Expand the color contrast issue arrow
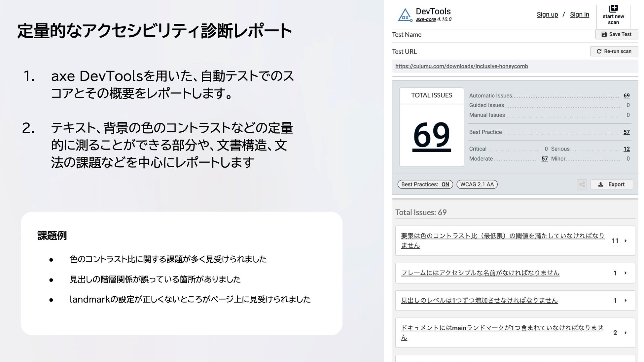Image resolution: width=644 pixels, height=362 pixels. pyautogui.click(x=626, y=241)
